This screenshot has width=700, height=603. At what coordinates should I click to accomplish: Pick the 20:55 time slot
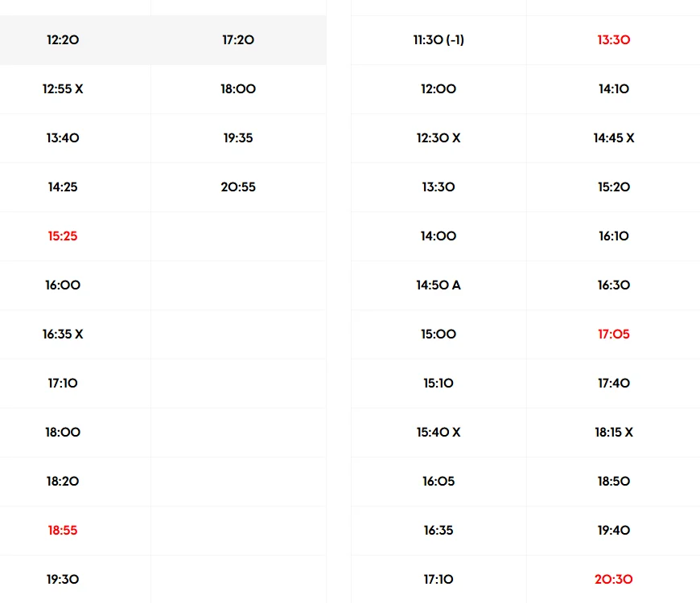point(238,187)
